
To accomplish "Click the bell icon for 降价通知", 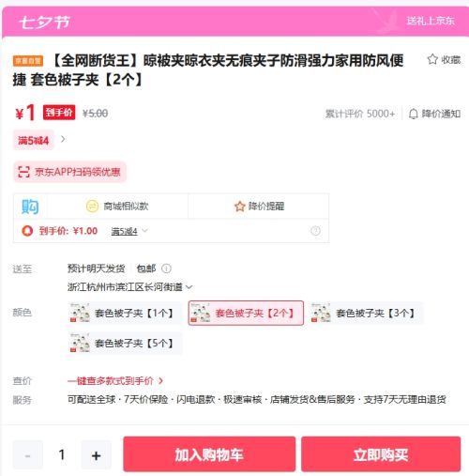I will pyautogui.click(x=413, y=114).
